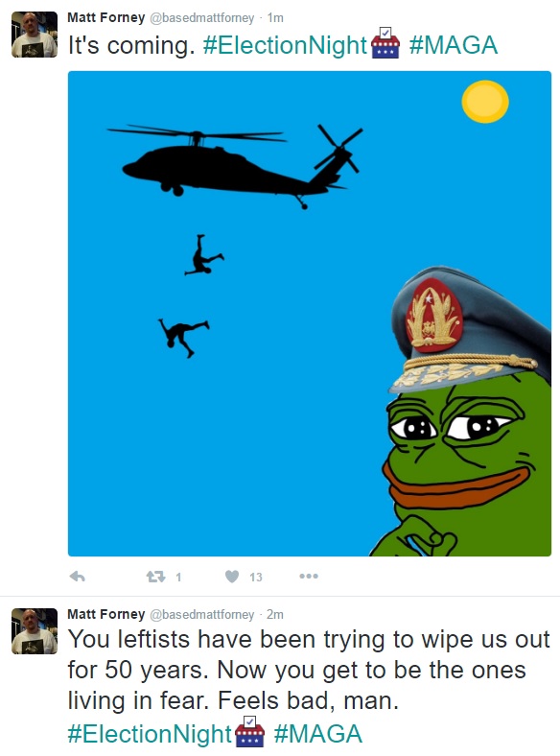
Task: Click the Matt Forney name on the top tweet
Action: pos(106,18)
